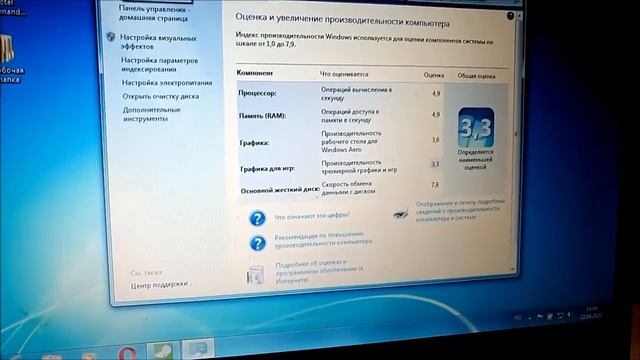
Task: Click the taskbar clock
Action: [591, 313]
